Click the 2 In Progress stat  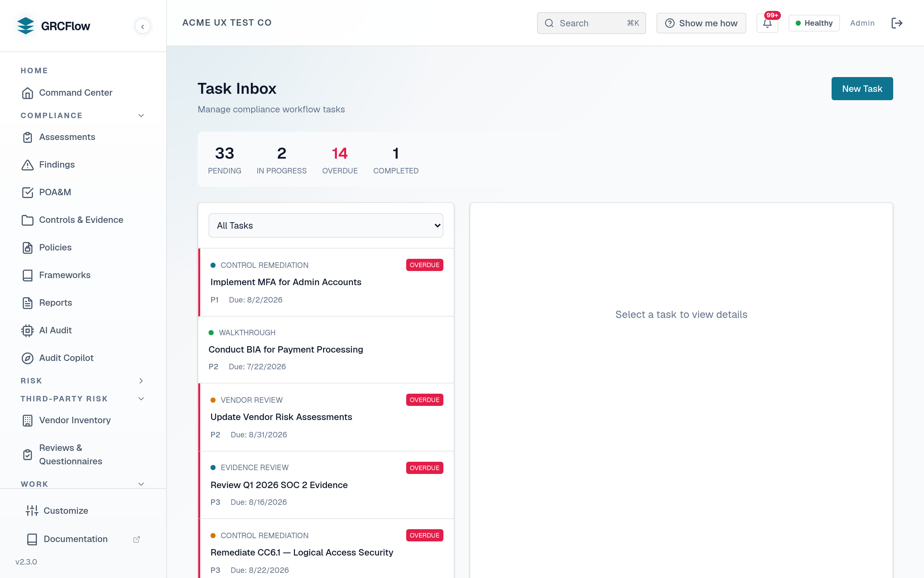[281, 160]
